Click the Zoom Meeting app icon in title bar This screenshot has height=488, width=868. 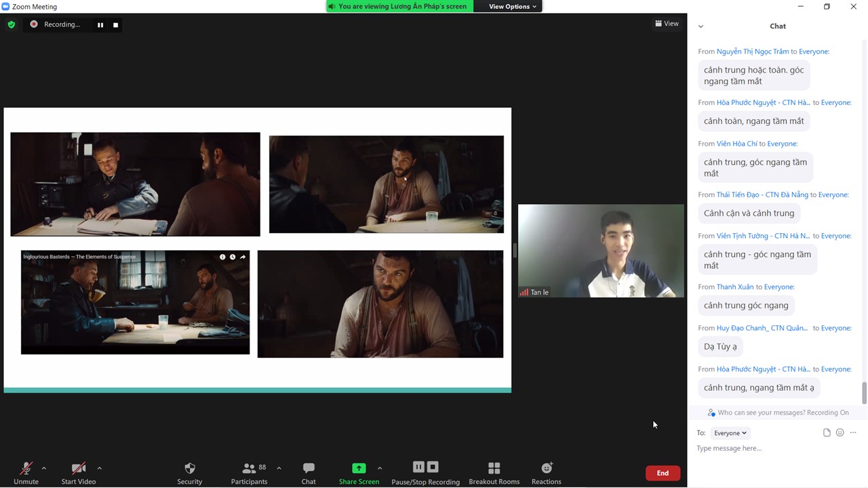point(6,7)
